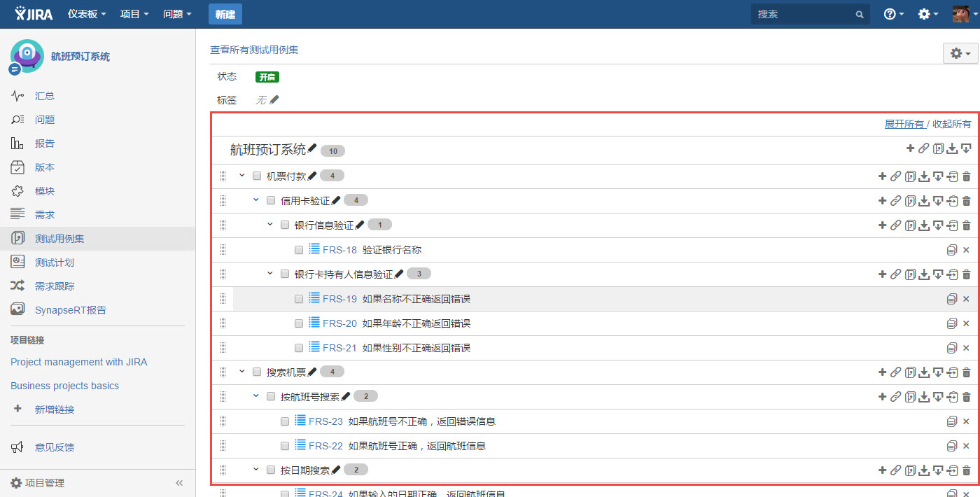980x497 pixels.
Task: Tick the checkbox for 银行信息验证
Action: pyautogui.click(x=285, y=225)
